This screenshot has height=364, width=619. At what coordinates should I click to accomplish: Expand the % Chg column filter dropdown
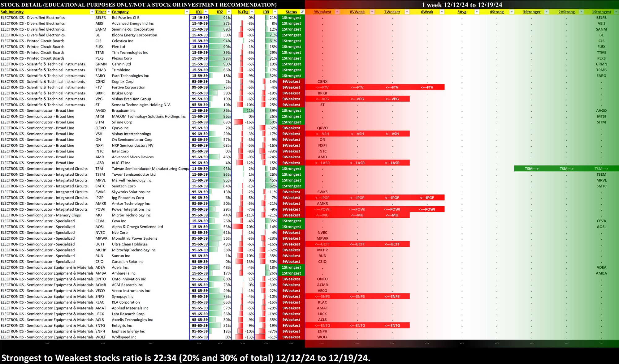(252, 12)
